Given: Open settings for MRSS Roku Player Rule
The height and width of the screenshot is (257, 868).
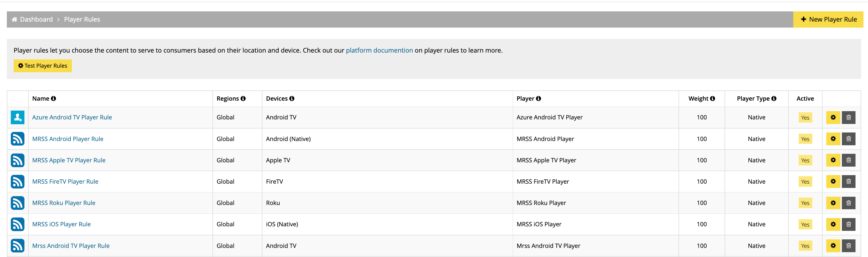Looking at the screenshot, I should 833,203.
